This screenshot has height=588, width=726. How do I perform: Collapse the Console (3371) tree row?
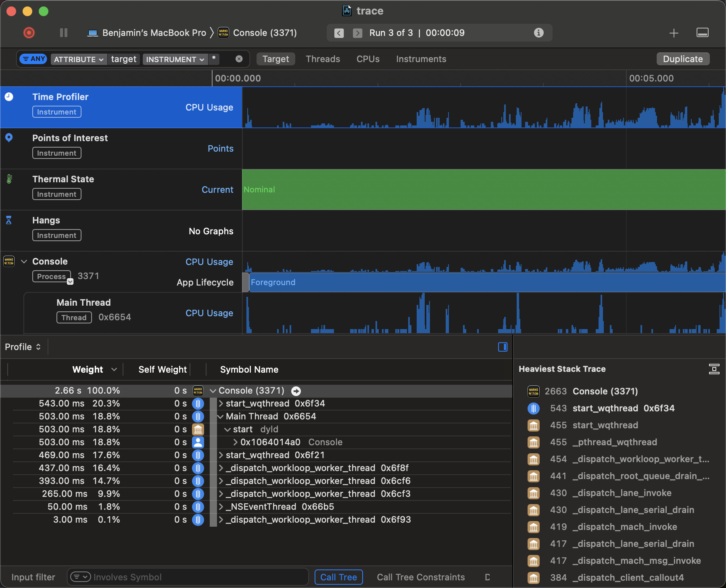click(x=213, y=391)
